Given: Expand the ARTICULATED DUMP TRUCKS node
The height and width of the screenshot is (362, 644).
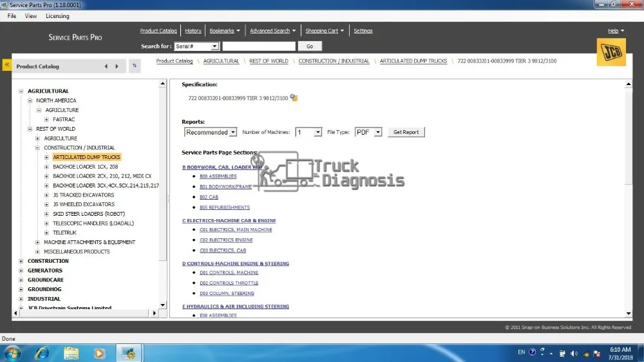Looking at the screenshot, I should pyautogui.click(x=46, y=157).
